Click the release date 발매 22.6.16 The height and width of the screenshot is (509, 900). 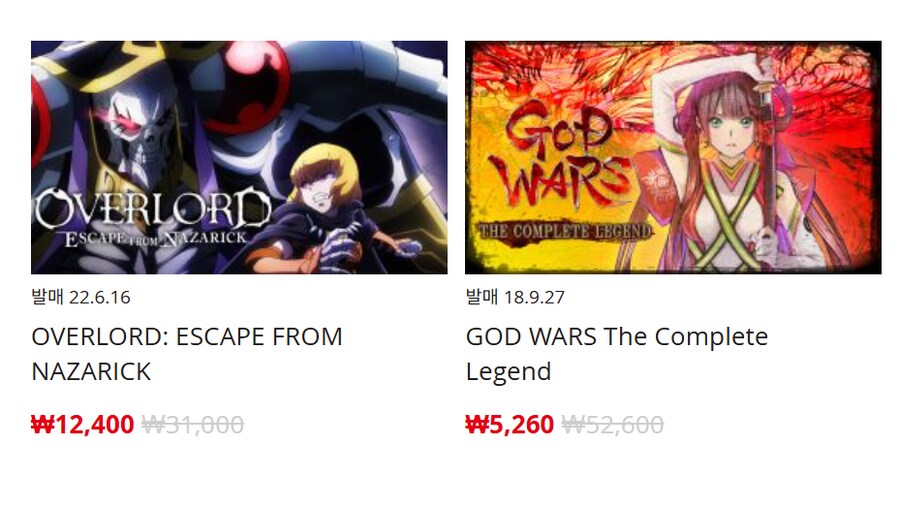(x=81, y=297)
